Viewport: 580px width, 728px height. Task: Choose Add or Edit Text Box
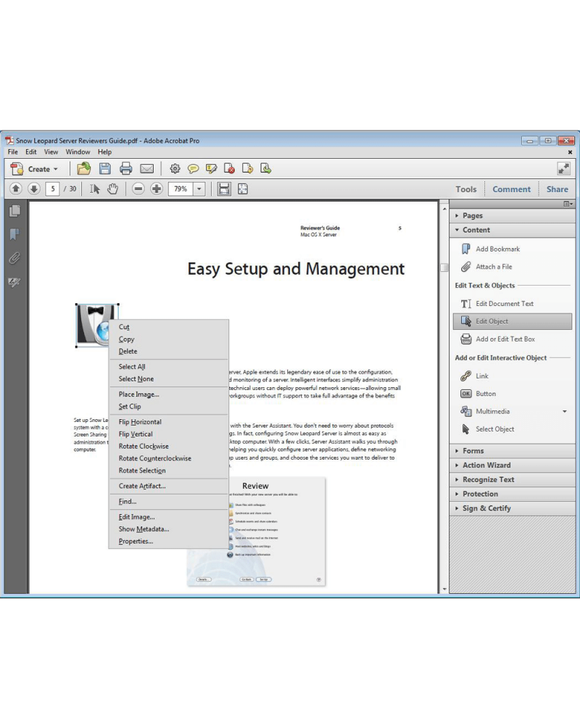click(x=498, y=339)
